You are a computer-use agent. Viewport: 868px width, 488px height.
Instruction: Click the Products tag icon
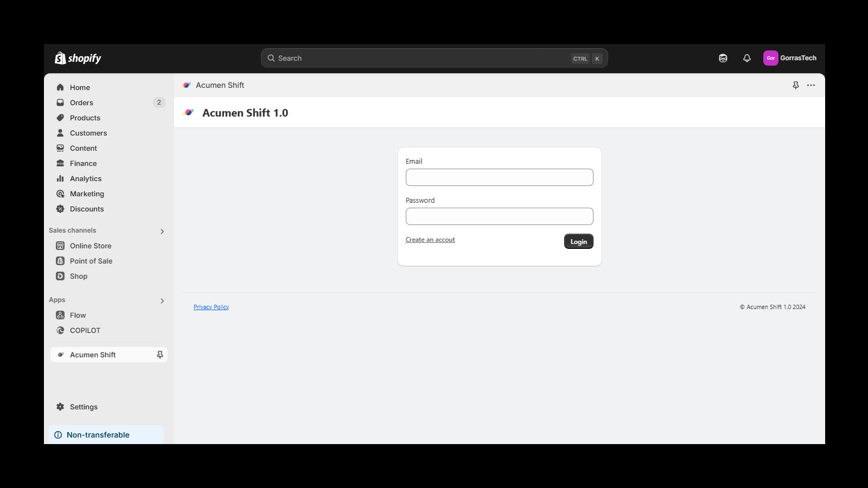coord(60,118)
